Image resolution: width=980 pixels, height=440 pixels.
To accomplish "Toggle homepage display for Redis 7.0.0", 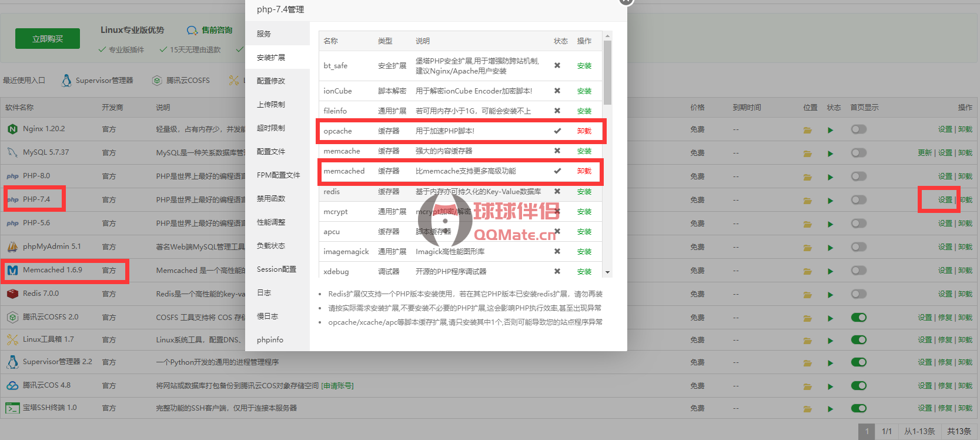I will (859, 294).
